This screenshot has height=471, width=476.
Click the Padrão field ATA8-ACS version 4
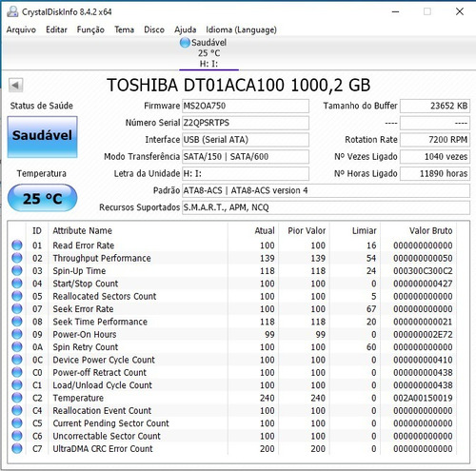point(326,190)
